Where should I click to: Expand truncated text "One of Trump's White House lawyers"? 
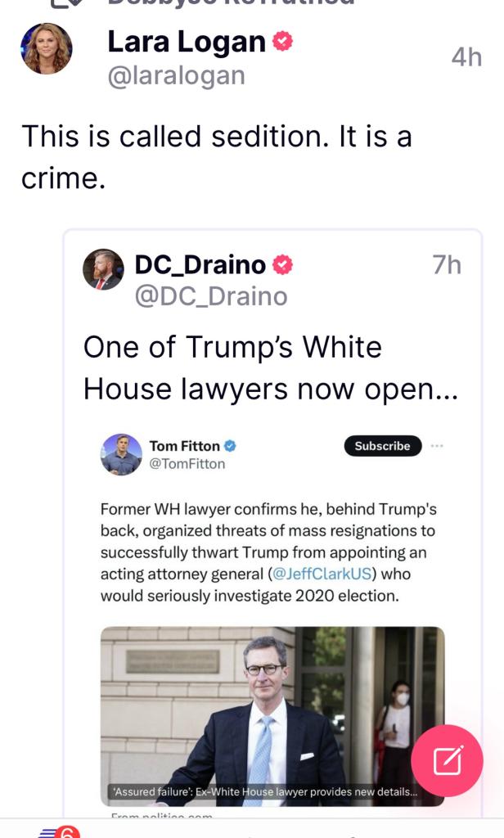(270, 368)
